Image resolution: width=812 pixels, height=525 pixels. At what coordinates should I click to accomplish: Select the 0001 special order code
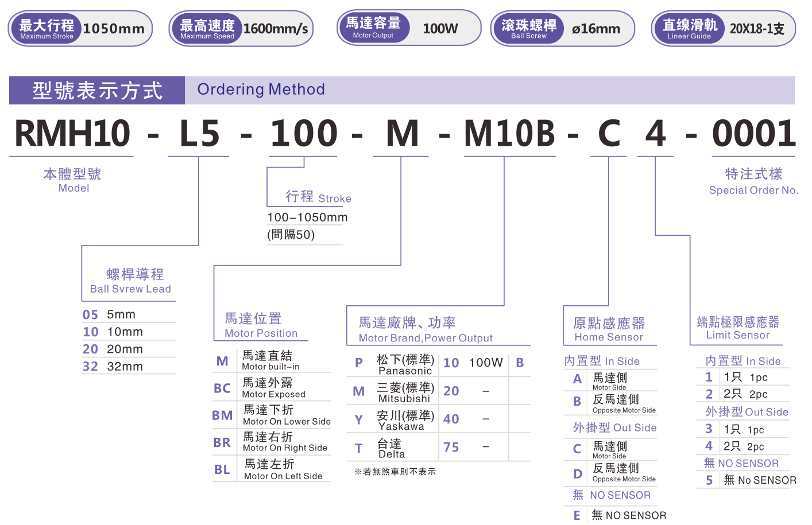(754, 133)
